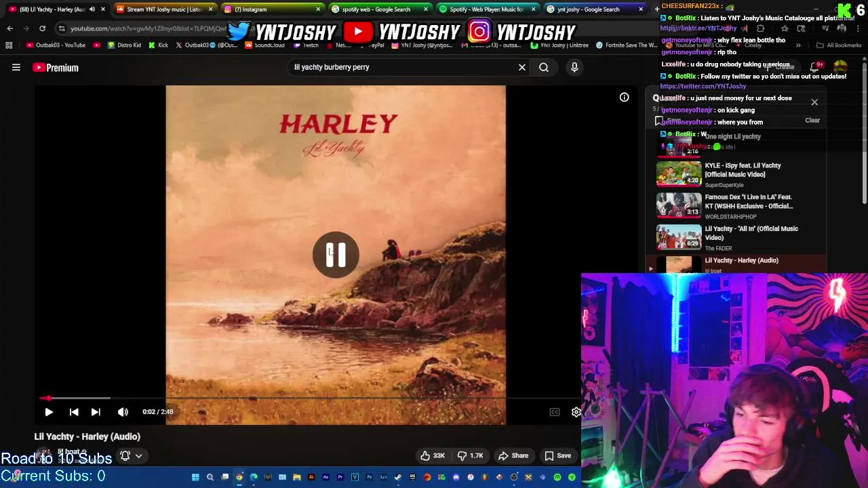Open Steam from the taskbar
Viewport: 868px width, 488px height.
(x=398, y=477)
